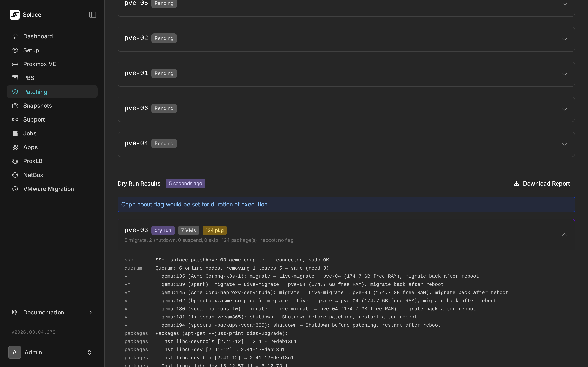Click the NetBox cube icon

tap(15, 175)
